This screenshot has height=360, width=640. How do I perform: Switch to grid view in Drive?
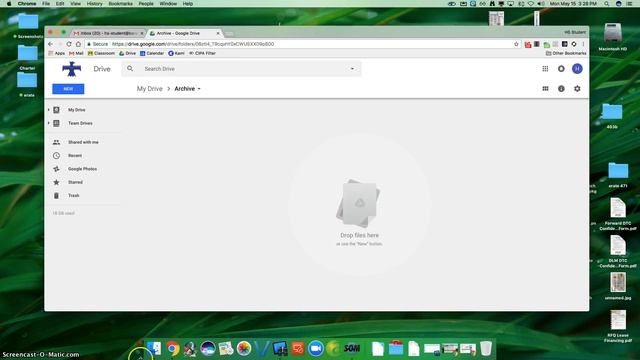click(x=545, y=89)
